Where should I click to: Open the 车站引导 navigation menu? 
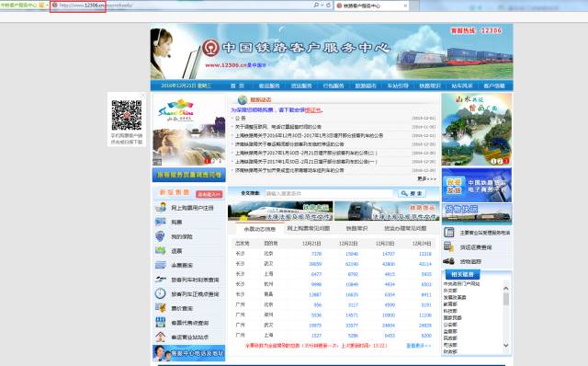[x=398, y=86]
